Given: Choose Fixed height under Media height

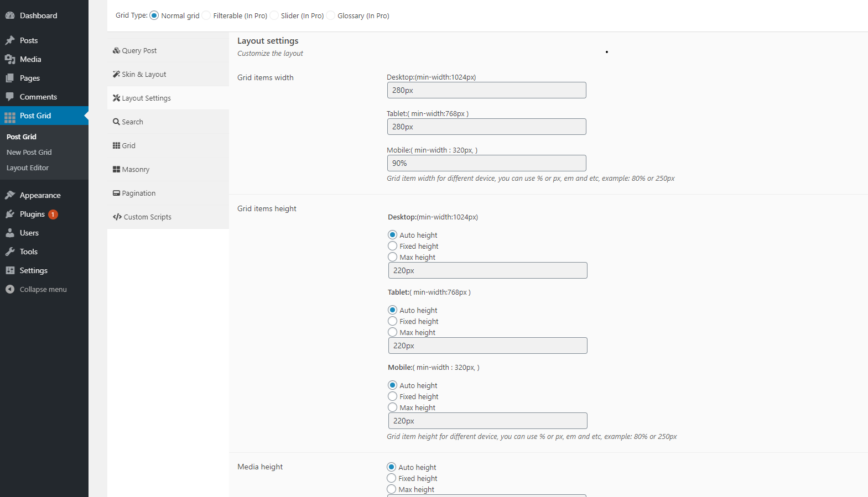Looking at the screenshot, I should click(x=392, y=478).
